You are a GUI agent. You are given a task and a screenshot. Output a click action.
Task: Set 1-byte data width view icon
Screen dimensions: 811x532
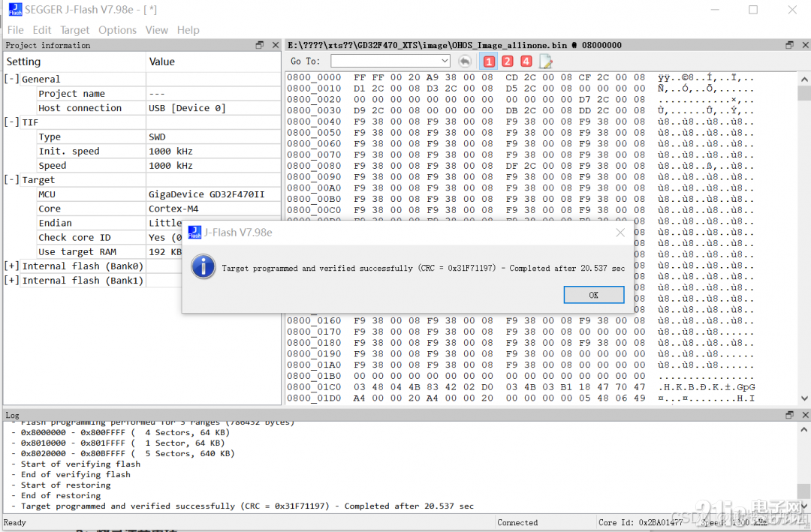pyautogui.click(x=489, y=62)
